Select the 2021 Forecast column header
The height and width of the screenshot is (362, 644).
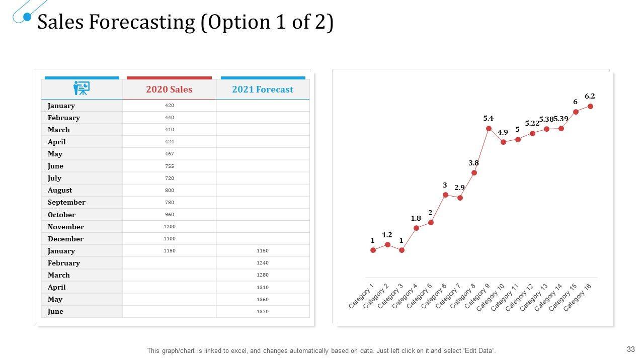coord(263,89)
